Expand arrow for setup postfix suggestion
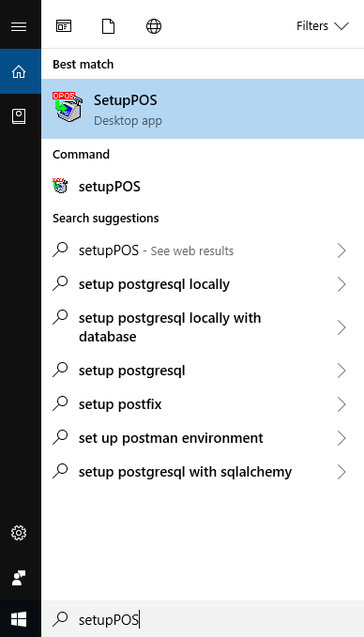 tap(341, 404)
